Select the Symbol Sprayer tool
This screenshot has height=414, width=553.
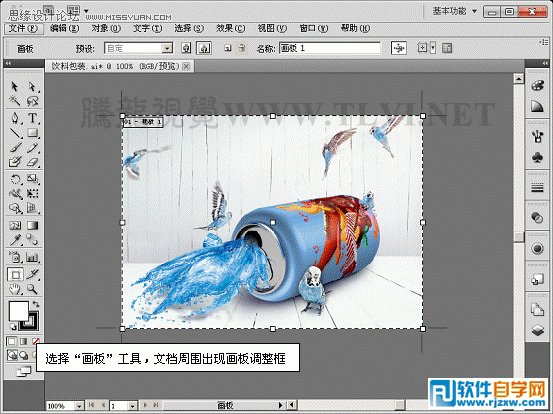coord(15,257)
